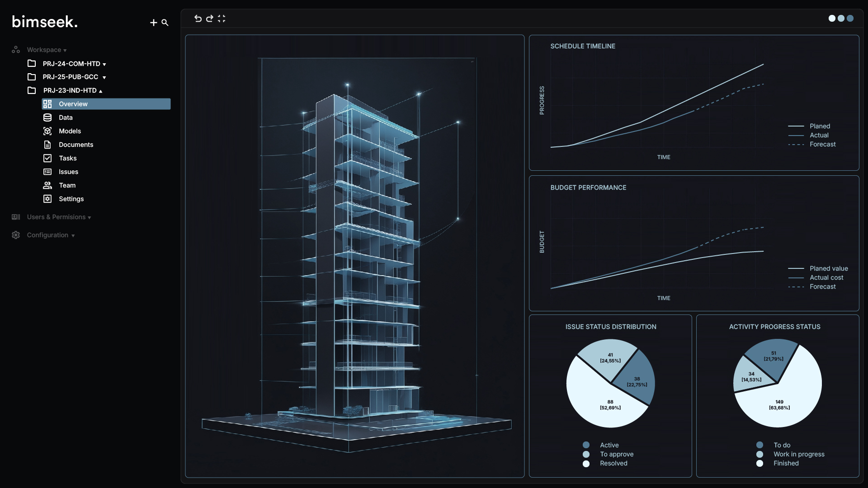The width and height of the screenshot is (868, 488).
Task: Open the Settings page link
Action: click(71, 199)
